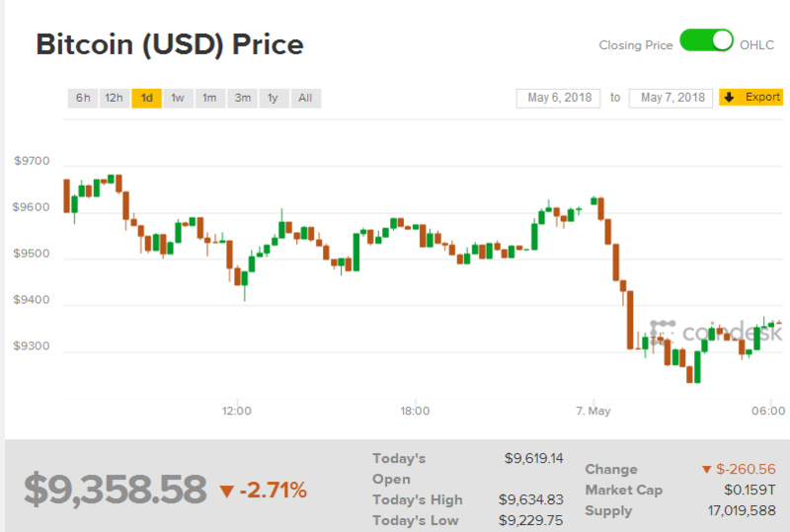Click the download arrow icon on Export
Viewport: 790px width, 532px height.
click(729, 97)
